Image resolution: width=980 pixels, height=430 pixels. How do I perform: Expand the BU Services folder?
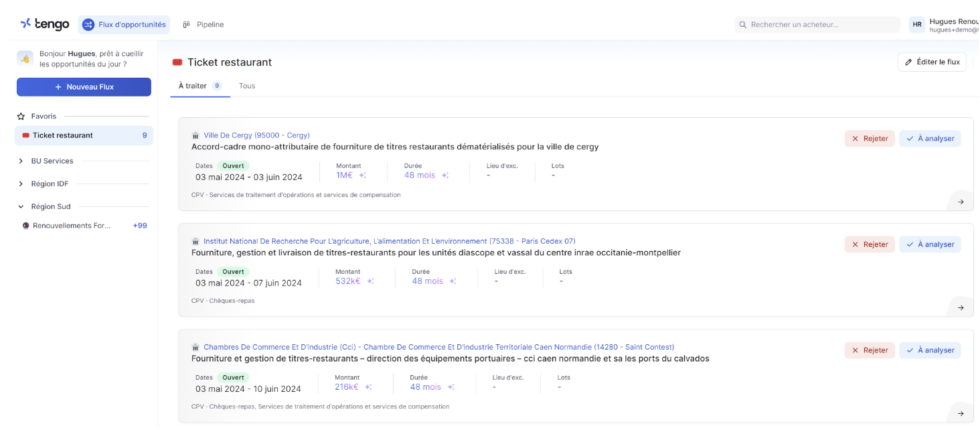(x=21, y=161)
